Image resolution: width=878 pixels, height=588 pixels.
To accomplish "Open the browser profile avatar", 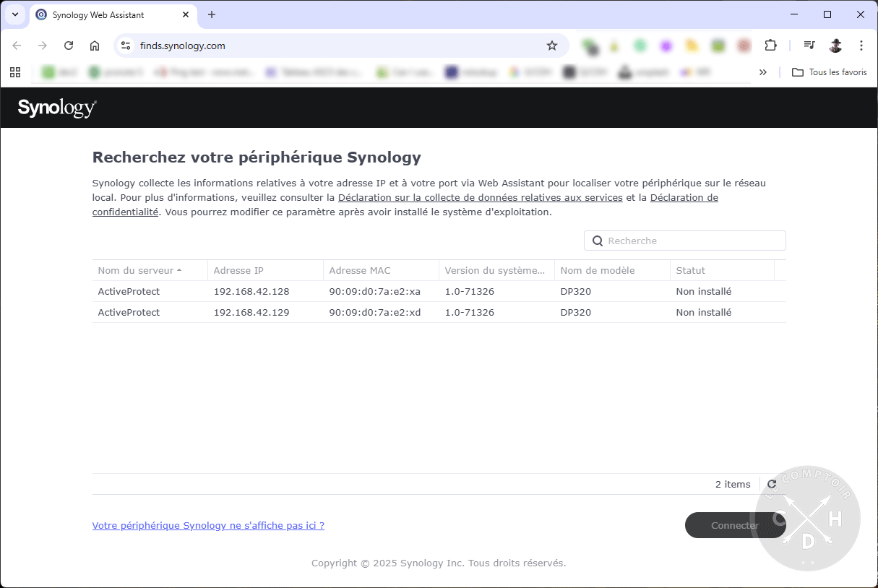I will click(835, 45).
